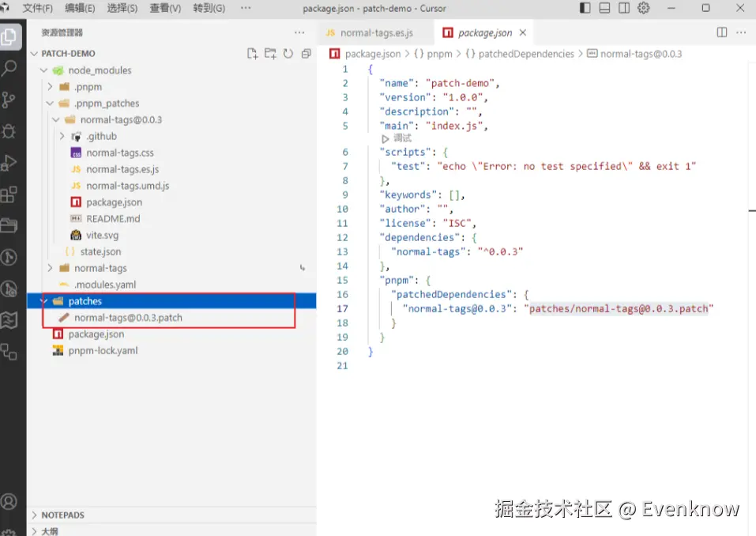The image size is (756, 536).
Task: Open the accounts icon in activity bar
Action: (9, 502)
